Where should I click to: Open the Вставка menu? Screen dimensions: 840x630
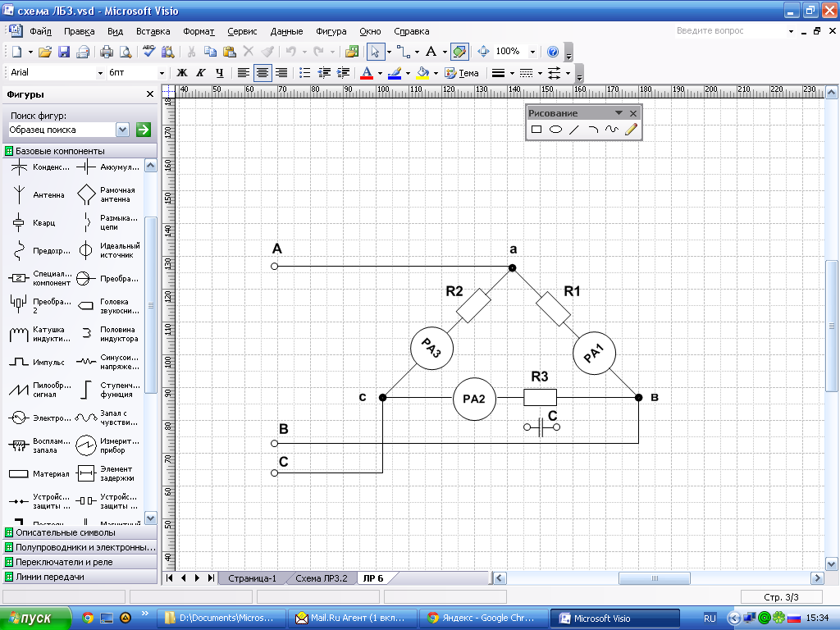click(153, 31)
